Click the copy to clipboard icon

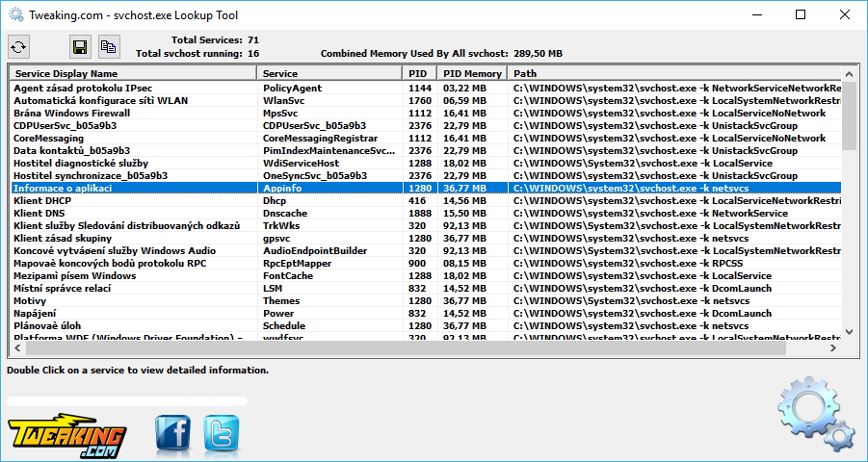tap(109, 47)
